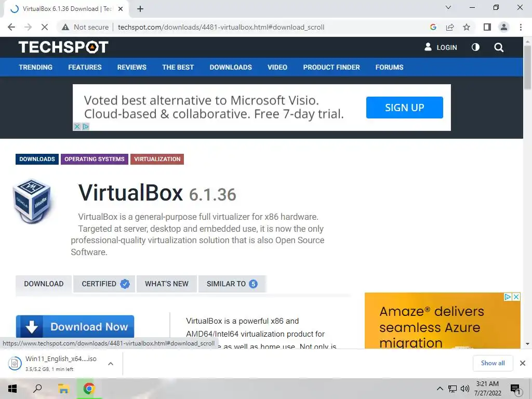The image size is (532, 399).
Task: Click the VIRTUALIZATION category tag
Action: (x=157, y=159)
